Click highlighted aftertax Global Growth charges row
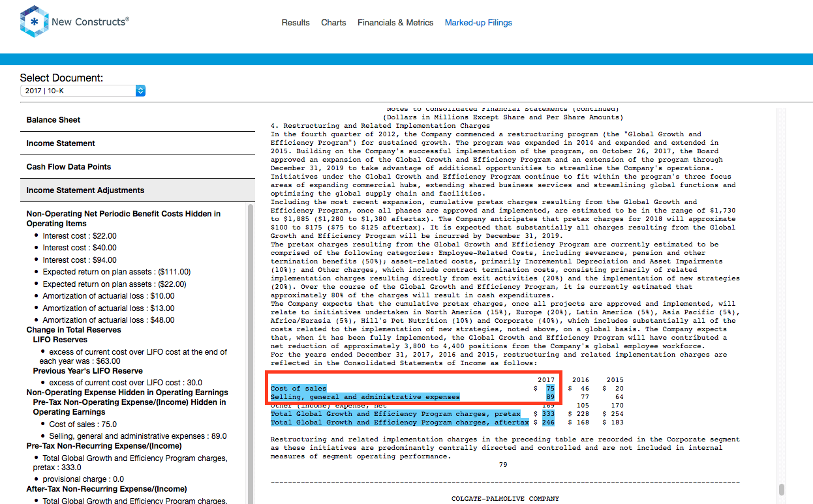Screen dimensions: 813x504 (399, 422)
